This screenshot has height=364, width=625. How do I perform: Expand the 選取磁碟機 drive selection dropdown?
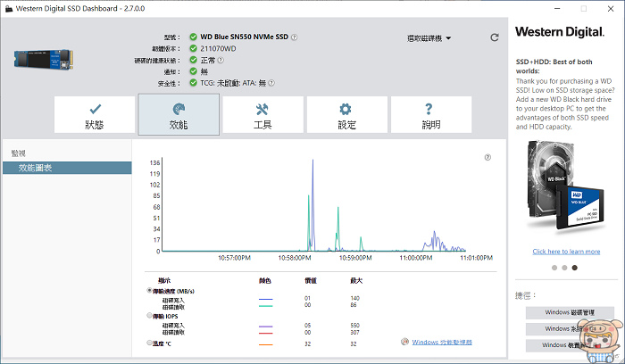tap(429, 38)
